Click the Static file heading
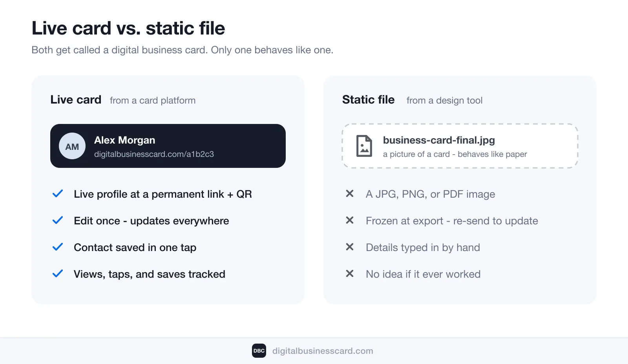Viewport: 628px width, 364px height. click(368, 100)
